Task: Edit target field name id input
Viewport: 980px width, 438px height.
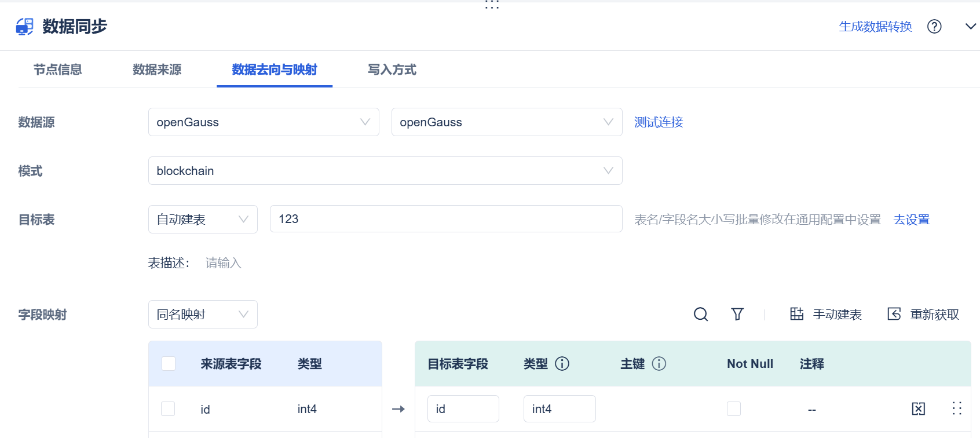Action: 463,409
